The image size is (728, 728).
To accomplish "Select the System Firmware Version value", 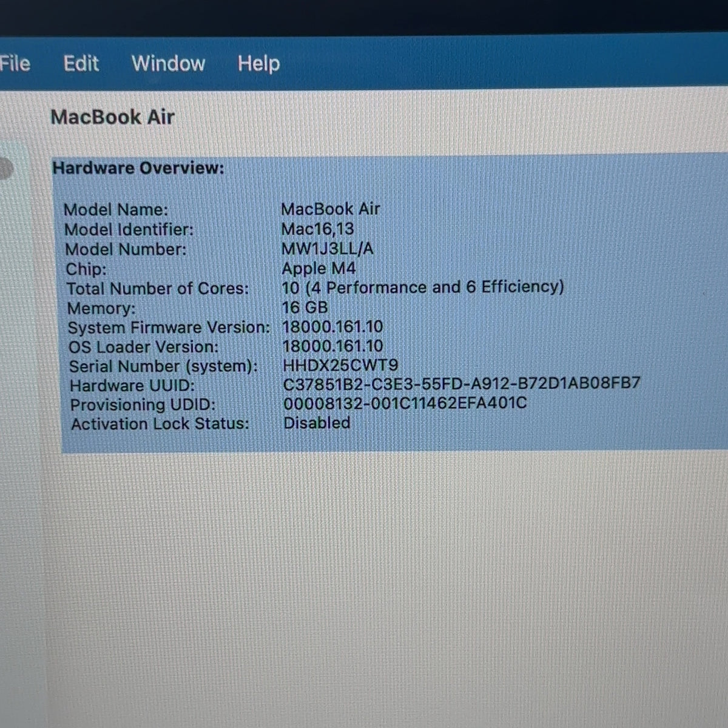I will (333, 326).
